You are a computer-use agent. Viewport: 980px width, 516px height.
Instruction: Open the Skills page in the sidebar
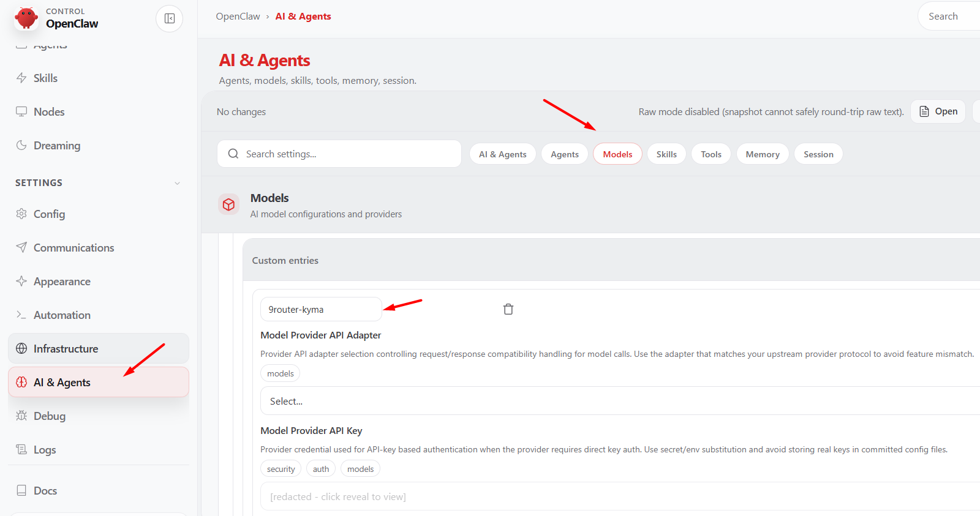tap(99, 78)
